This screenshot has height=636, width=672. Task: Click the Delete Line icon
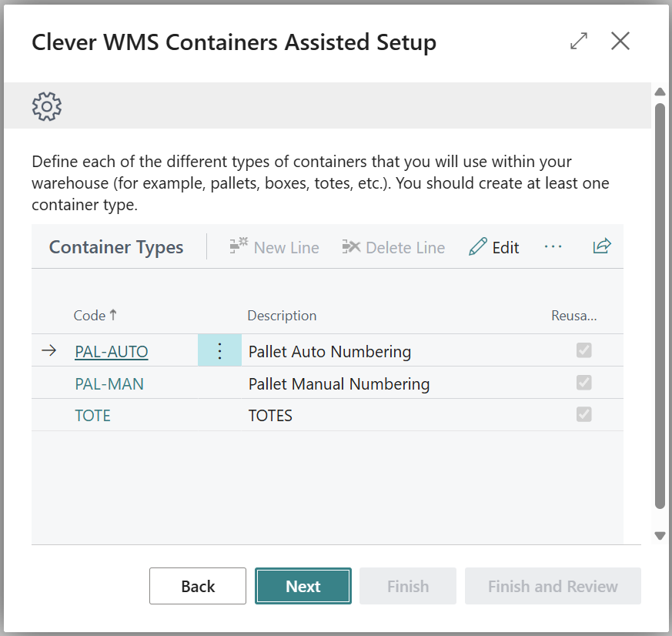point(352,247)
